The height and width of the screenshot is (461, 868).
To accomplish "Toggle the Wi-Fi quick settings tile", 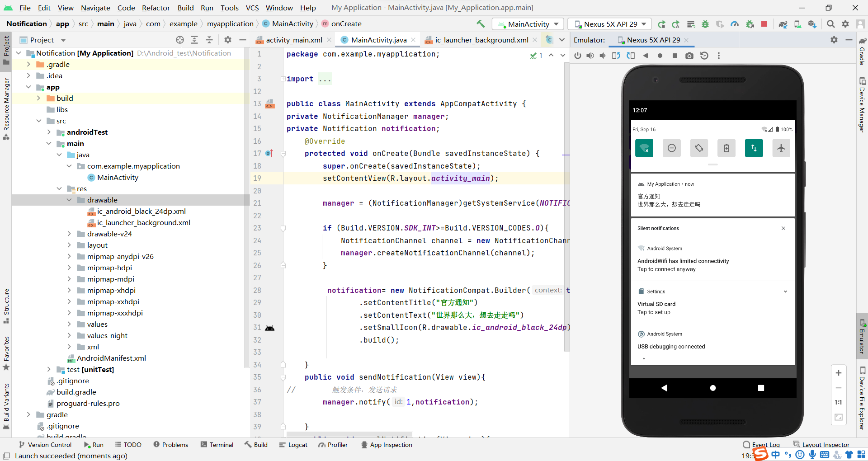I will [644, 148].
